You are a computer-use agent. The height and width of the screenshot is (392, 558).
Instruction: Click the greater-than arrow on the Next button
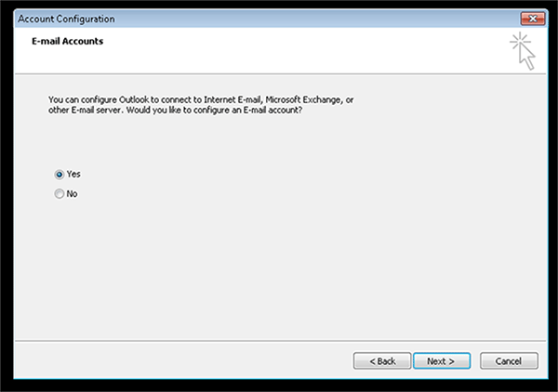pos(452,361)
